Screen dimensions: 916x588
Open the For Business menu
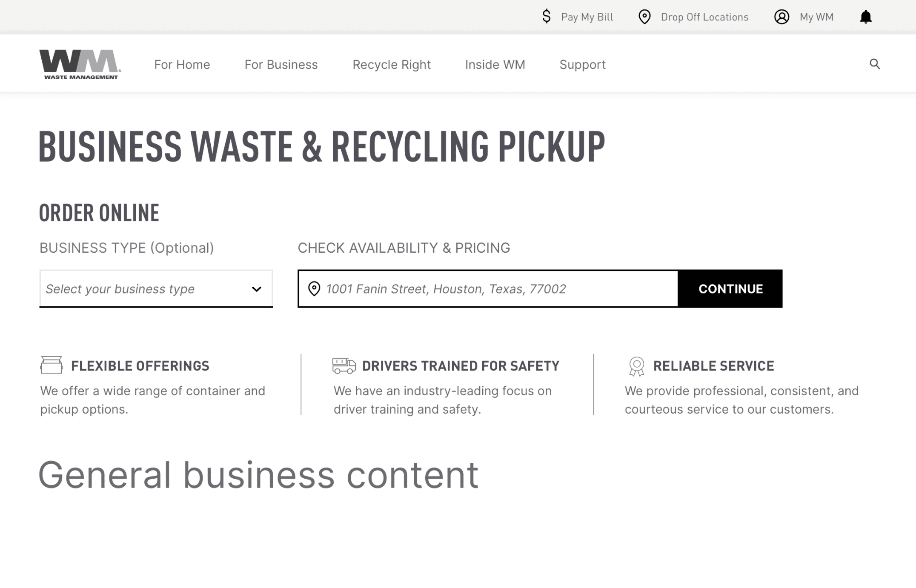[281, 64]
